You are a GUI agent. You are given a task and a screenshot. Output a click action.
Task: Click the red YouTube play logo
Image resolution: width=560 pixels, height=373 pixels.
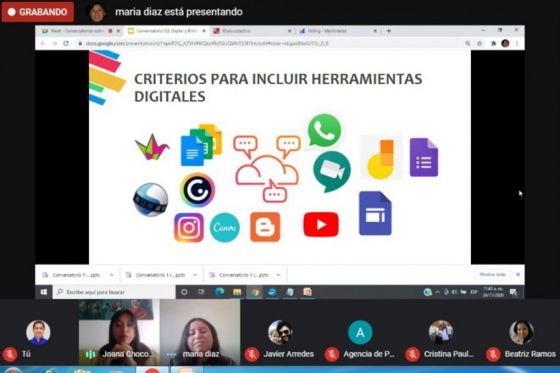pyautogui.click(x=321, y=224)
